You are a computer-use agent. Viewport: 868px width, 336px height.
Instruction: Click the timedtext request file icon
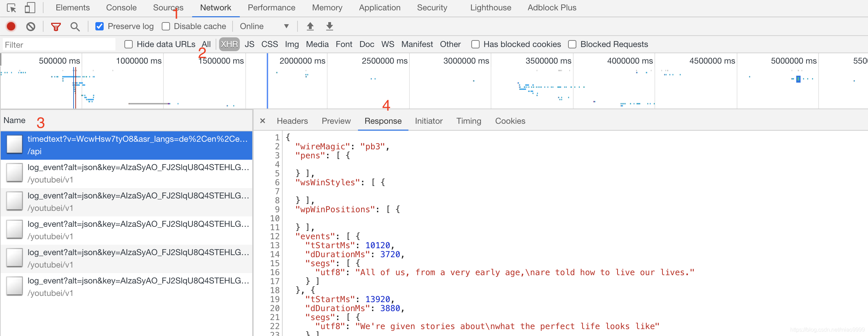click(x=15, y=144)
